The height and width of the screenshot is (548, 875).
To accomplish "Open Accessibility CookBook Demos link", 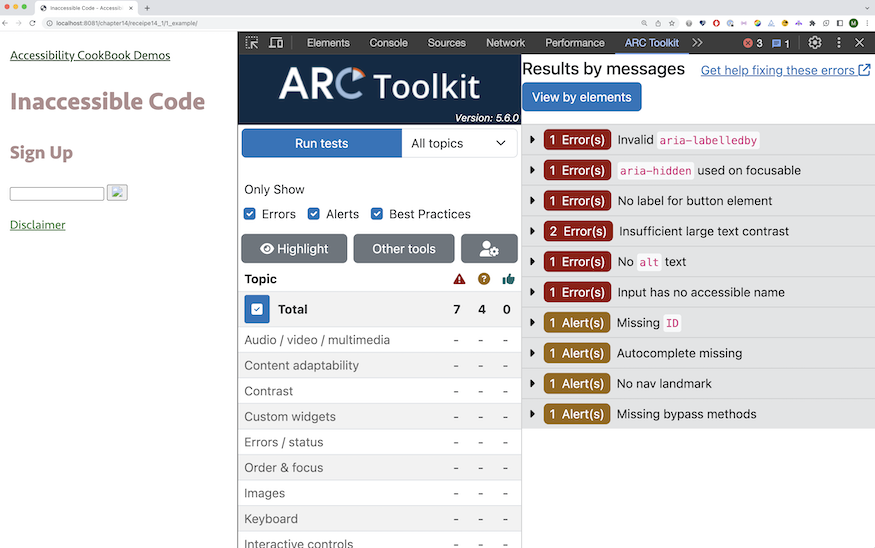I will coord(90,55).
